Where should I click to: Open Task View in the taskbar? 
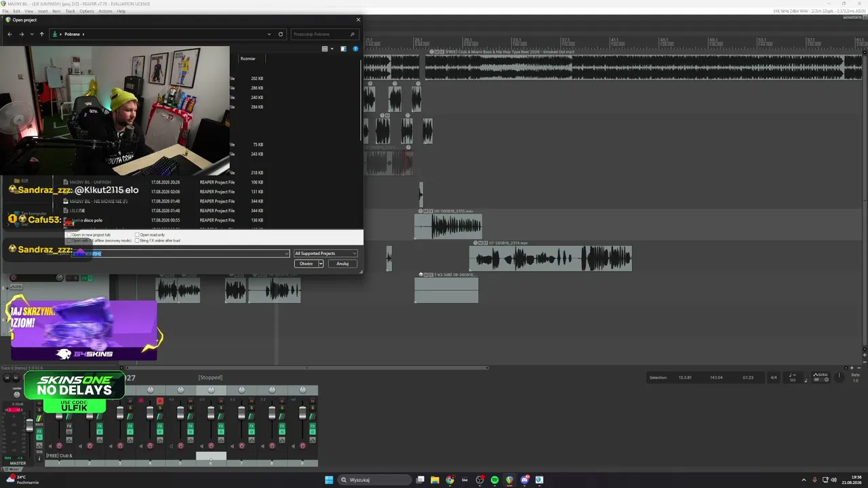[x=420, y=480]
